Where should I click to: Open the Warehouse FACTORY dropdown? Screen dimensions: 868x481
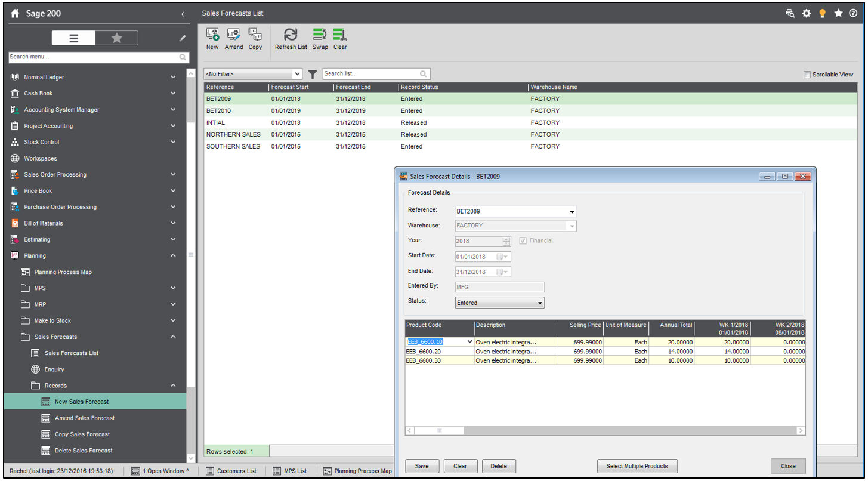[x=572, y=226]
